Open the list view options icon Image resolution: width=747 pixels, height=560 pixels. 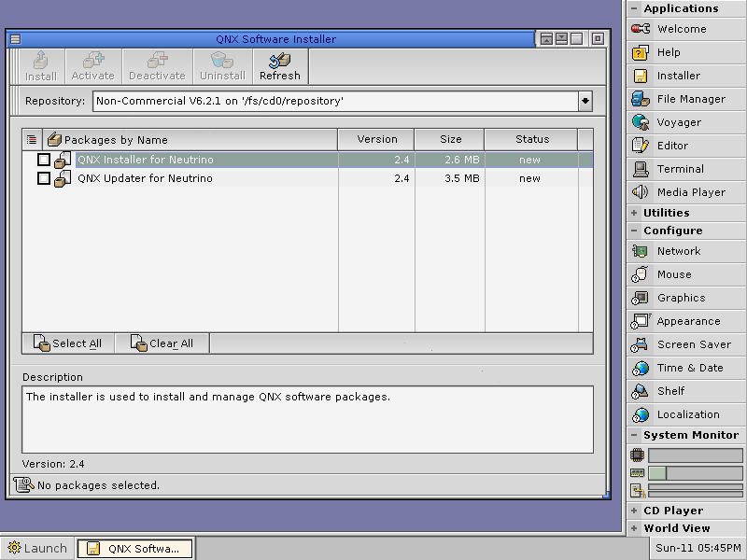(32, 139)
